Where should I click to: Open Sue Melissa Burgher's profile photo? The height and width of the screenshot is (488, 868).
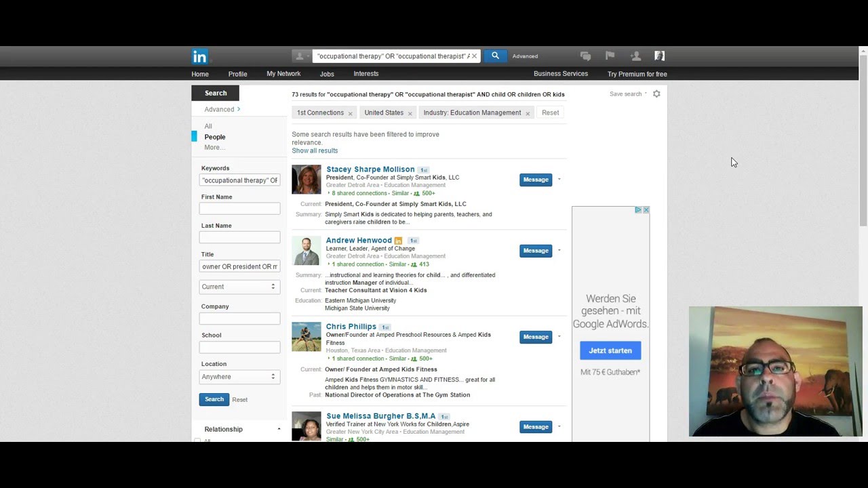pyautogui.click(x=307, y=427)
